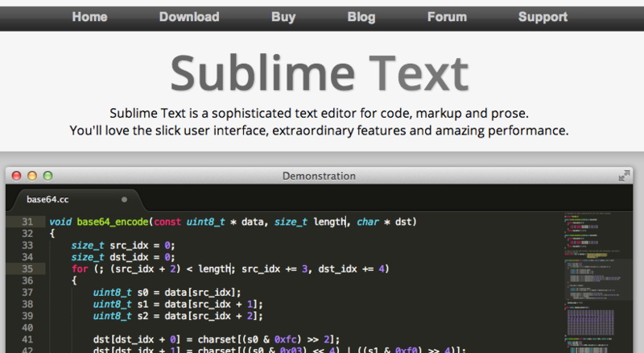Click line number 38 in gutter
644x353 pixels.
[x=27, y=305]
